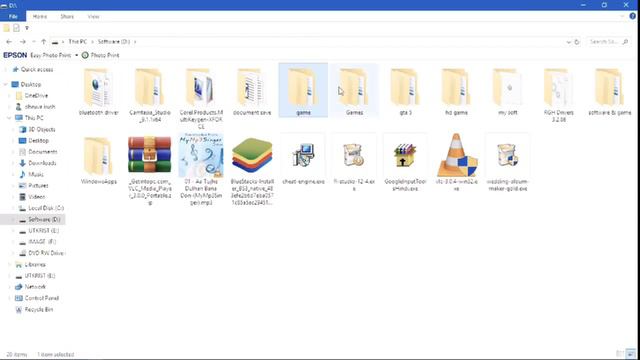Expand the ribbon with the chevron
Image resolution: width=640 pixels, height=360 pixels.
click(622, 16)
